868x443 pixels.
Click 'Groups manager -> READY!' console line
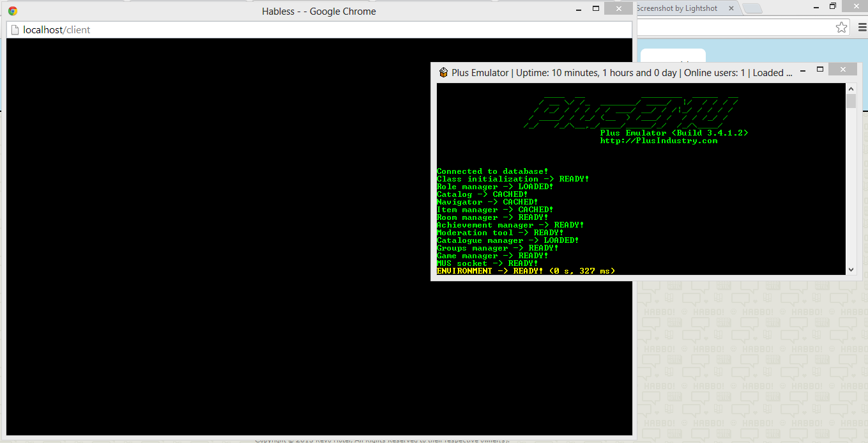(498, 248)
